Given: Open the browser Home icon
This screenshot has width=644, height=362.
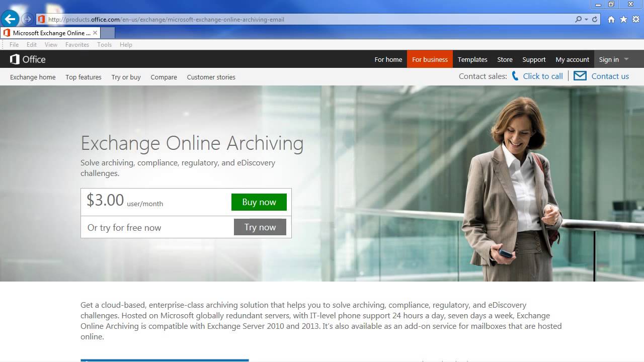Looking at the screenshot, I should pos(611,19).
